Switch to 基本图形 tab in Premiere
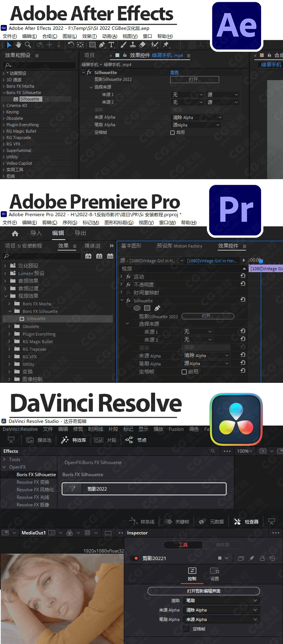This screenshot has width=283, height=644. [131, 246]
